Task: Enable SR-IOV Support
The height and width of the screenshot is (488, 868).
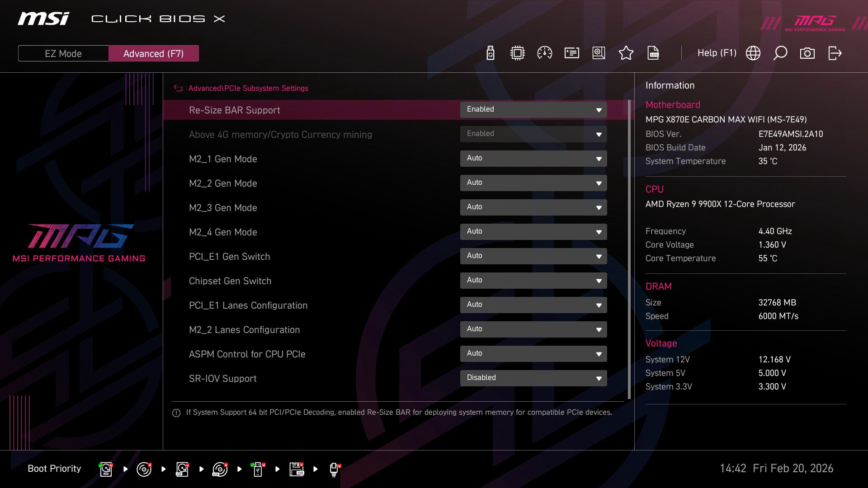Action: [x=533, y=378]
